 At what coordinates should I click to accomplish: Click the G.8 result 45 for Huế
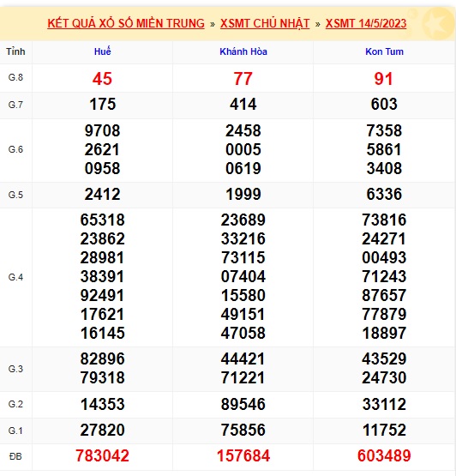pos(102,79)
